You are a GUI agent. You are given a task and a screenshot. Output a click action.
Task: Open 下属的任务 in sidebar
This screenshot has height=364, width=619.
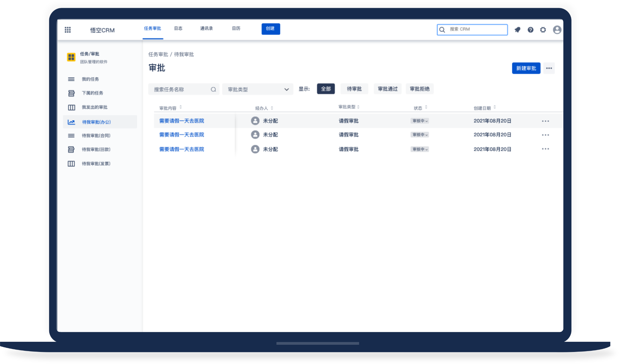(x=92, y=93)
